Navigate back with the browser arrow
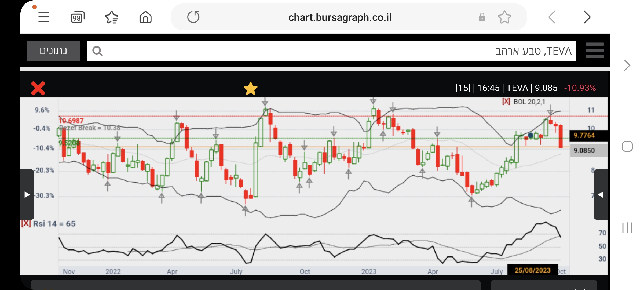 coord(552,17)
